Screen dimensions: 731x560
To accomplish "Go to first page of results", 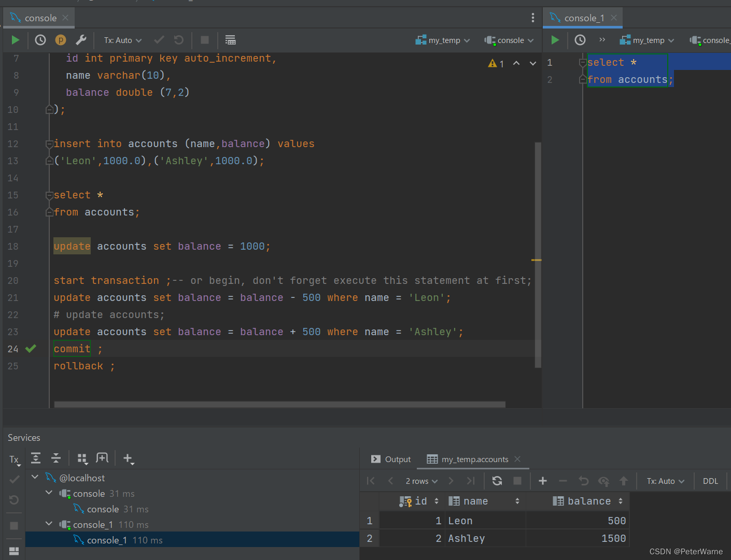I will pyautogui.click(x=371, y=481).
